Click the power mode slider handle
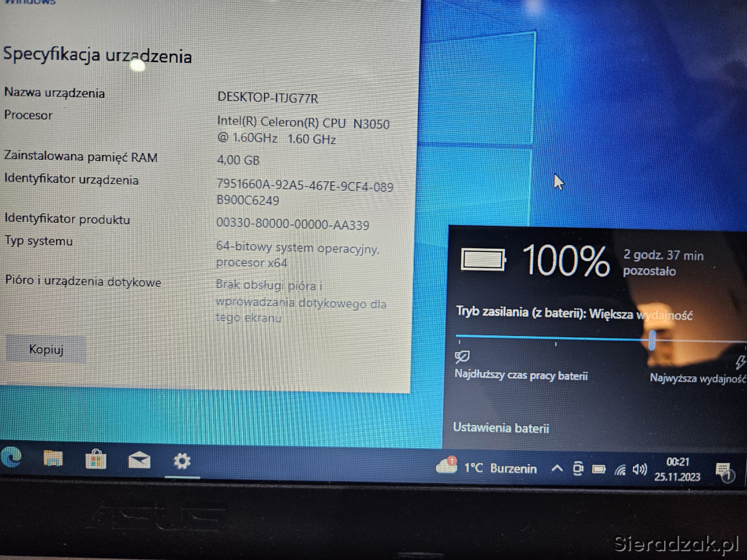The image size is (747, 560). pos(652,340)
